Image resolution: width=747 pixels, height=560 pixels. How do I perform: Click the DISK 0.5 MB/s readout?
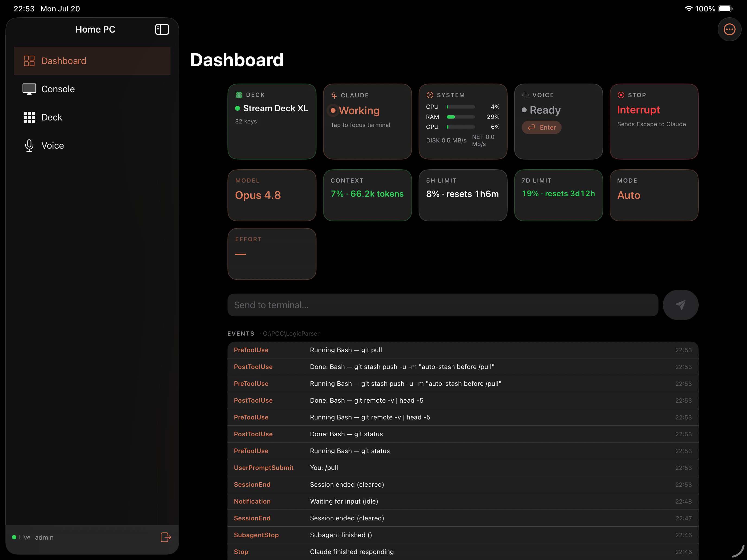(x=446, y=141)
